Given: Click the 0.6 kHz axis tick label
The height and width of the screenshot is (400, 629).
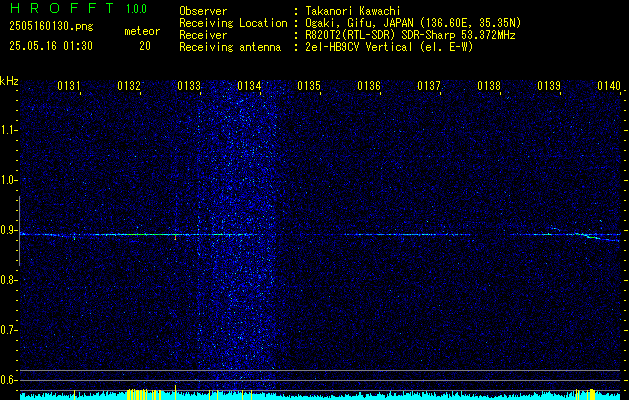Looking at the screenshot, I should click(x=8, y=380).
